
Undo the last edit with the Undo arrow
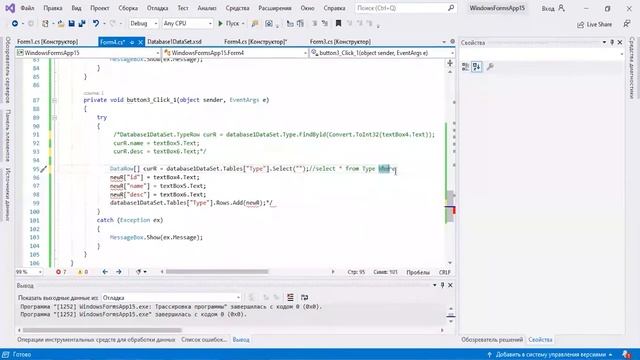[96, 24]
